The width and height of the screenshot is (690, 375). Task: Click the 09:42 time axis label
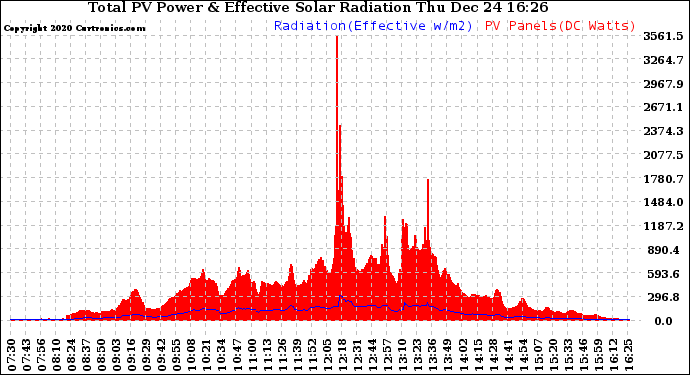(x=162, y=355)
